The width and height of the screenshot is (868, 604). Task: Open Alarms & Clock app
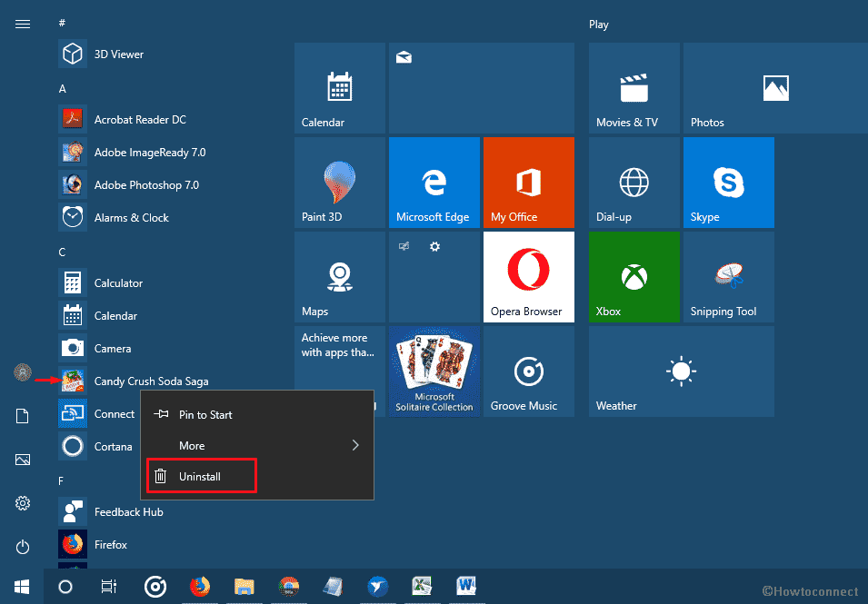pos(166,217)
